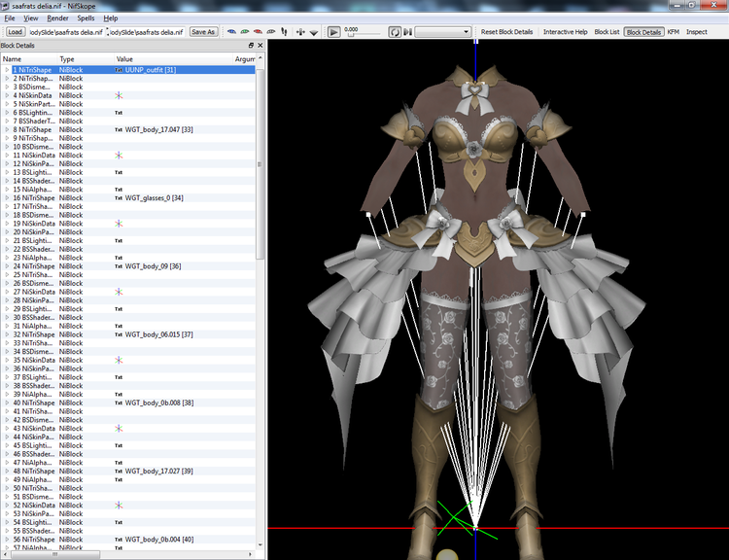Open the animation sequence dropdown

coord(442,32)
